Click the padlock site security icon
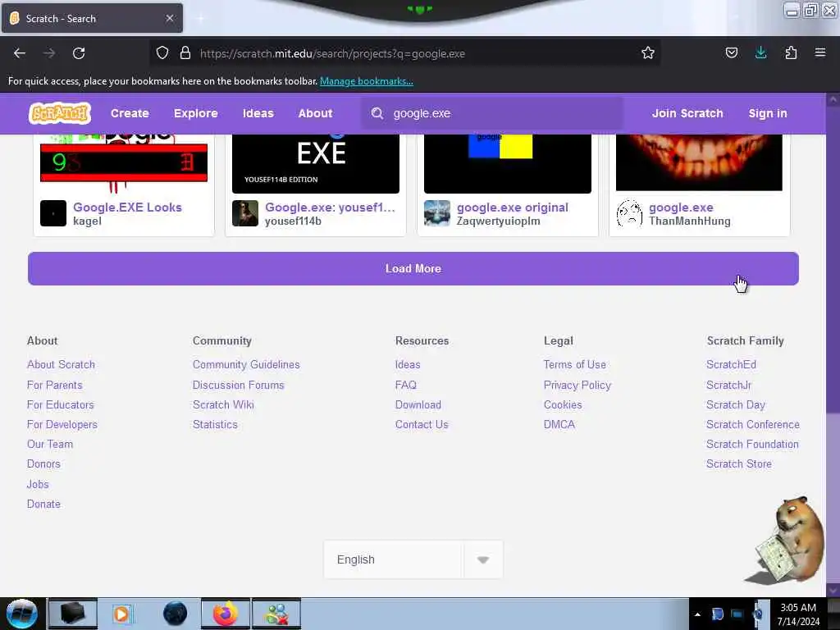This screenshot has height=630, width=840. coord(185,53)
